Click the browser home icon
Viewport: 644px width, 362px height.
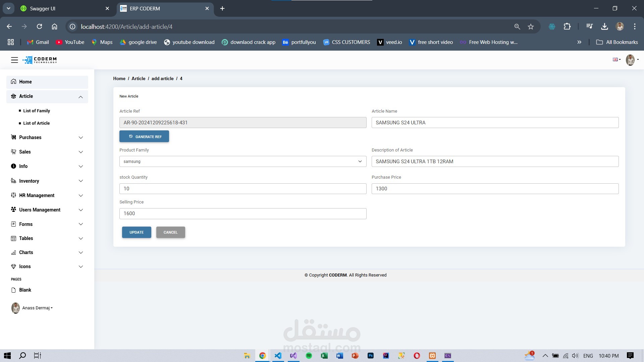click(x=54, y=26)
